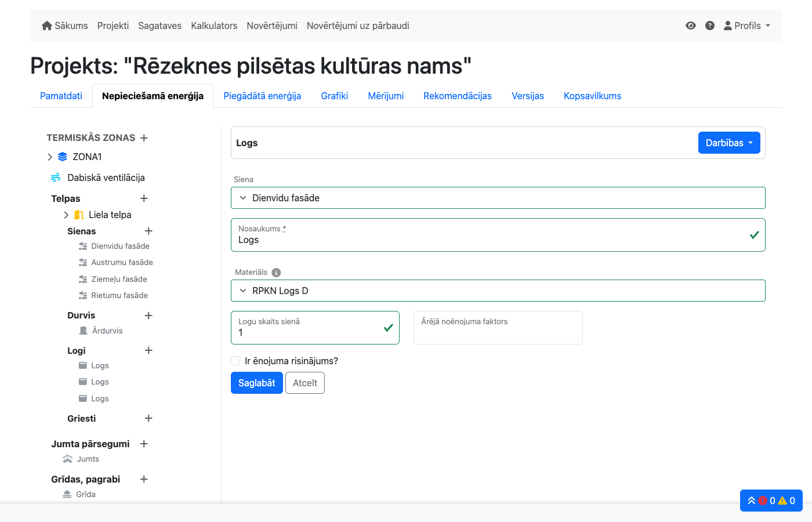Click the eye preview icon in navbar
The image size is (812, 522).
(x=690, y=26)
